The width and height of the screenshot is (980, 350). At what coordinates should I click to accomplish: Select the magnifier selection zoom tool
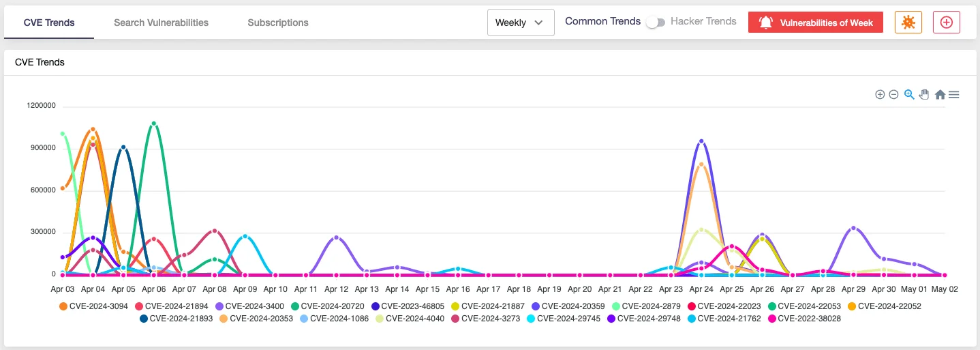[909, 95]
